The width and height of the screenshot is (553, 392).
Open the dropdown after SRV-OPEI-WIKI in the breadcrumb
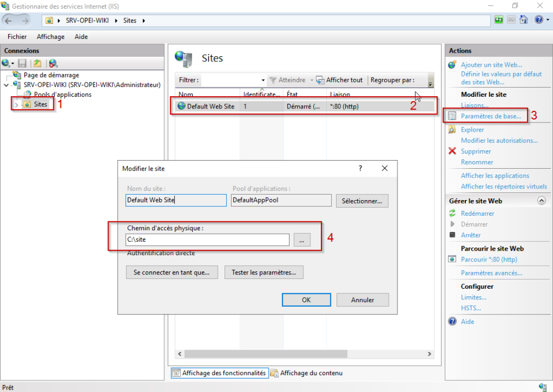click(x=116, y=20)
